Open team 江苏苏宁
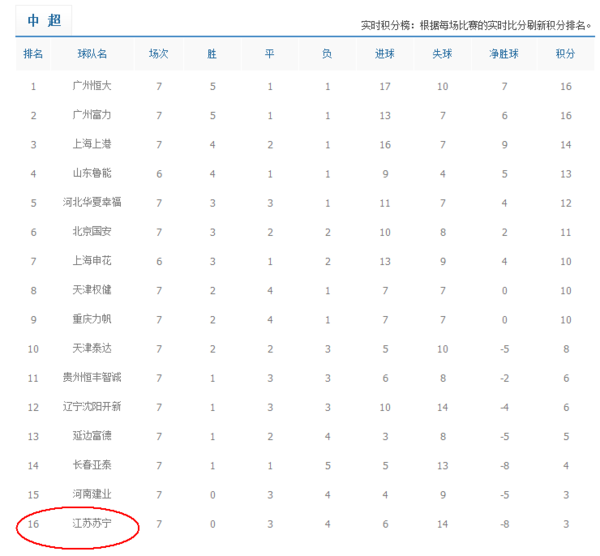Screen dimensions: 600x556 (x=92, y=523)
